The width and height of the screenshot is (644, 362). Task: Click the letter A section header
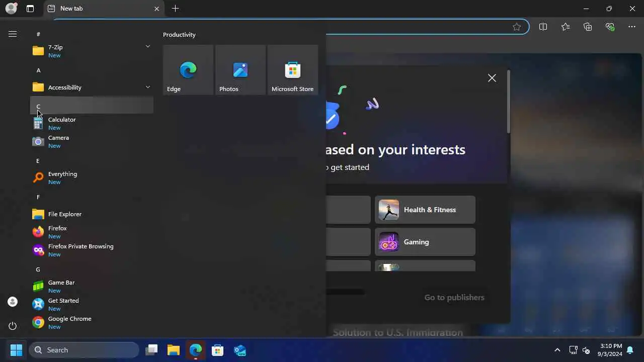click(92, 70)
